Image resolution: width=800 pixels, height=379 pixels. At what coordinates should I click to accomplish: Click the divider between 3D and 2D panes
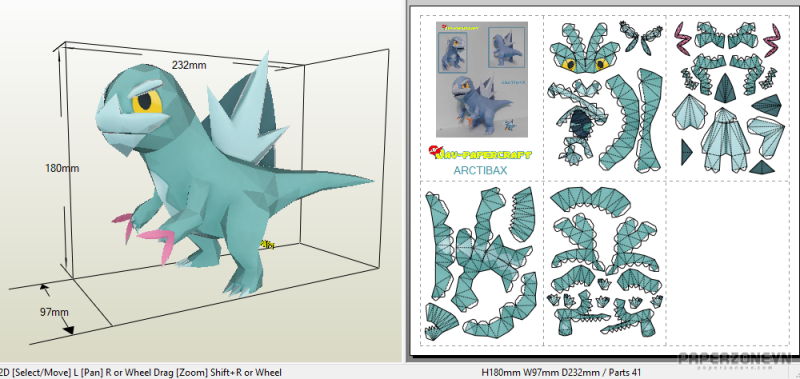pyautogui.click(x=406, y=181)
